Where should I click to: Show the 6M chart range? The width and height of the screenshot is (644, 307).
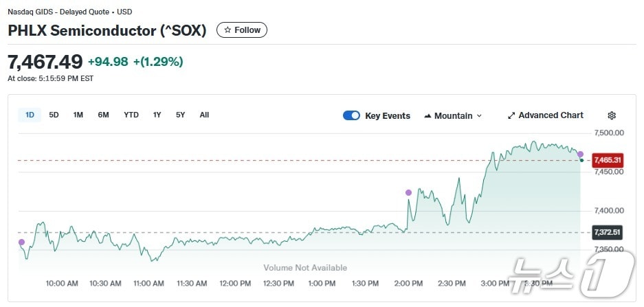(x=103, y=115)
